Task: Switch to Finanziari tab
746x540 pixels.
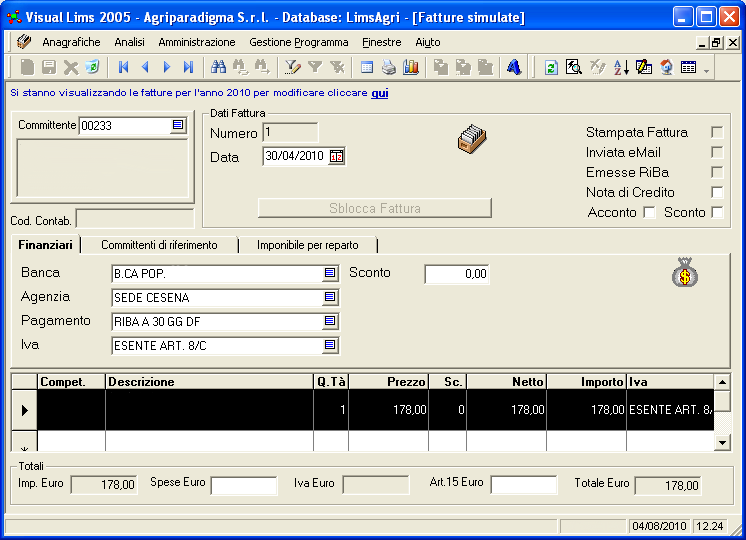Action: (x=45, y=245)
